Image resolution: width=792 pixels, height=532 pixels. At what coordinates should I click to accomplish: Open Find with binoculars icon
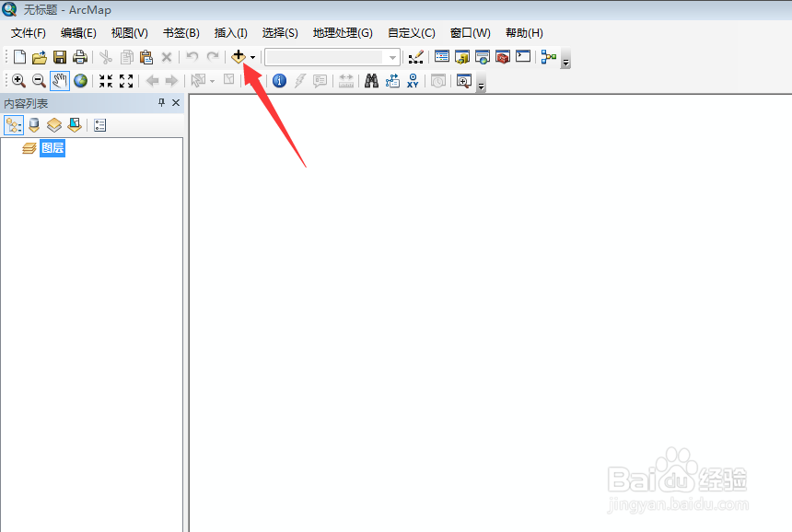371,81
